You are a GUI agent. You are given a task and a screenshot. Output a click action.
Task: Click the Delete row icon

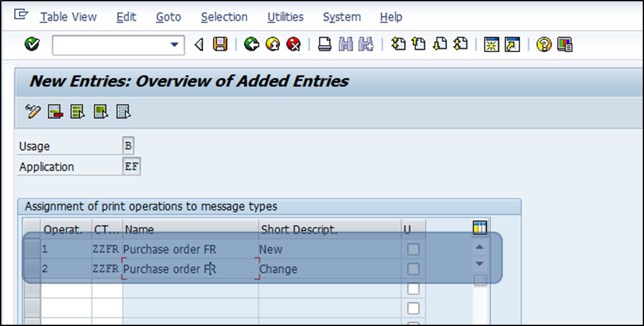[x=55, y=111]
